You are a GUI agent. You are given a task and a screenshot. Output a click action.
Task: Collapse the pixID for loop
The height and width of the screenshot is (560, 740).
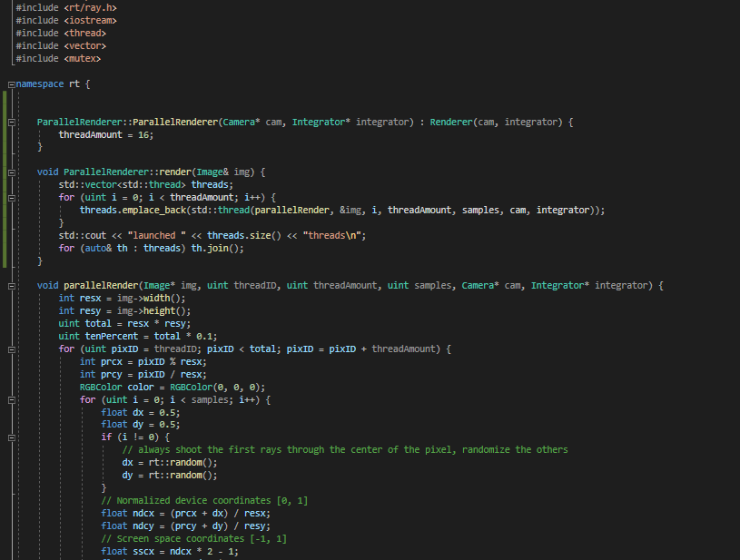(x=11, y=349)
